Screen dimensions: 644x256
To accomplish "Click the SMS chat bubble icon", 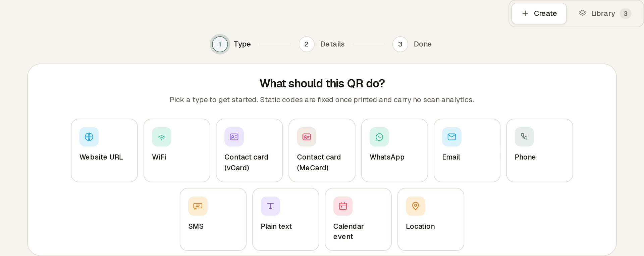I will coord(198,206).
